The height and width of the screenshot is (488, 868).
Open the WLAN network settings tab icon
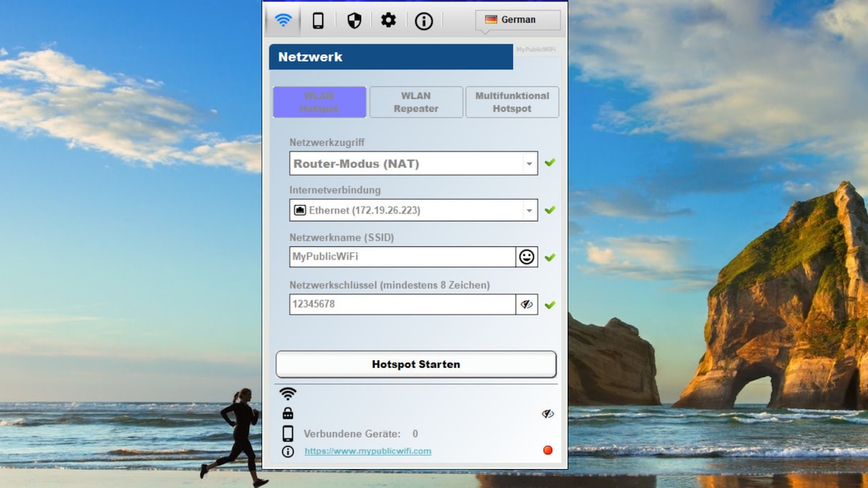[283, 20]
